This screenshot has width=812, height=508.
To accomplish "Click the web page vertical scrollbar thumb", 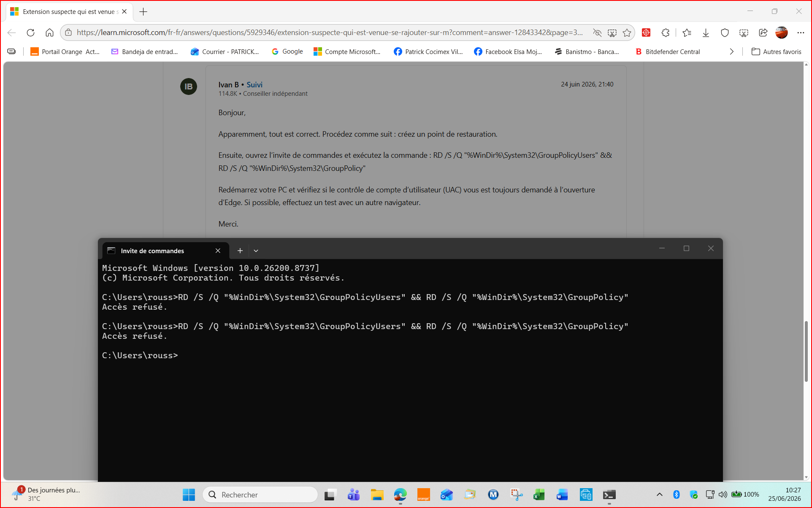I will [806, 351].
